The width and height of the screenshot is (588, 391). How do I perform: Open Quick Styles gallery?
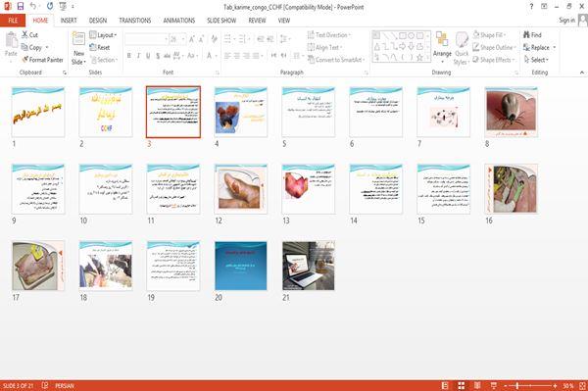[462, 48]
